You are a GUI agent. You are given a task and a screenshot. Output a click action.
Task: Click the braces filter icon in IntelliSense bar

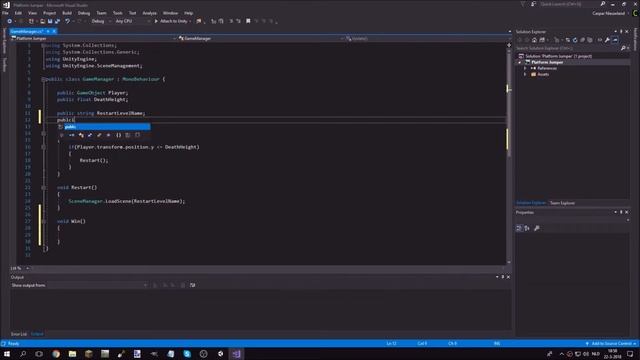(118, 135)
